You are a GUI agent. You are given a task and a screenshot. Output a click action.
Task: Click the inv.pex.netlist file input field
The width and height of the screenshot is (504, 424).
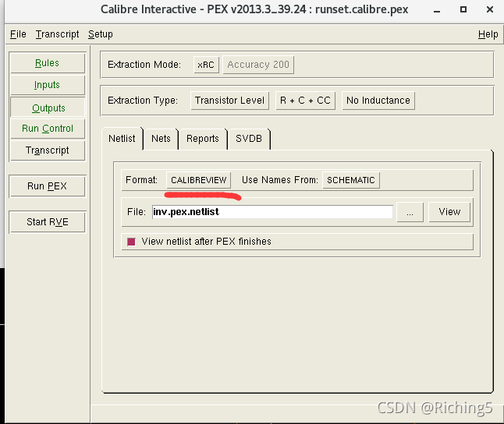click(x=272, y=211)
